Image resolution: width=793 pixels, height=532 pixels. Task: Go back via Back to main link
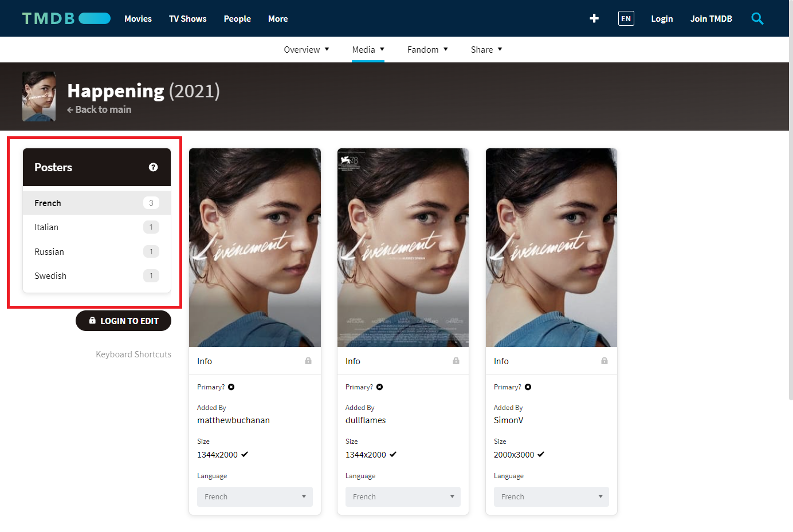tap(99, 109)
